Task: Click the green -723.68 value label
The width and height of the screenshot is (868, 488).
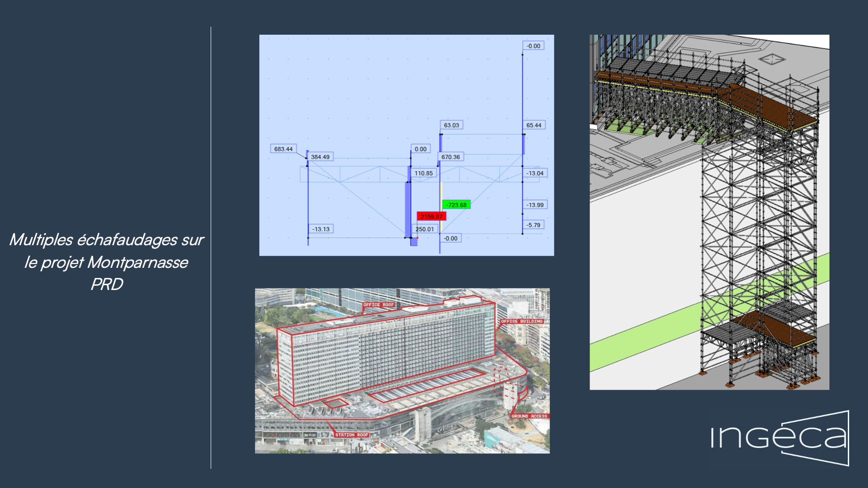Action: click(456, 205)
